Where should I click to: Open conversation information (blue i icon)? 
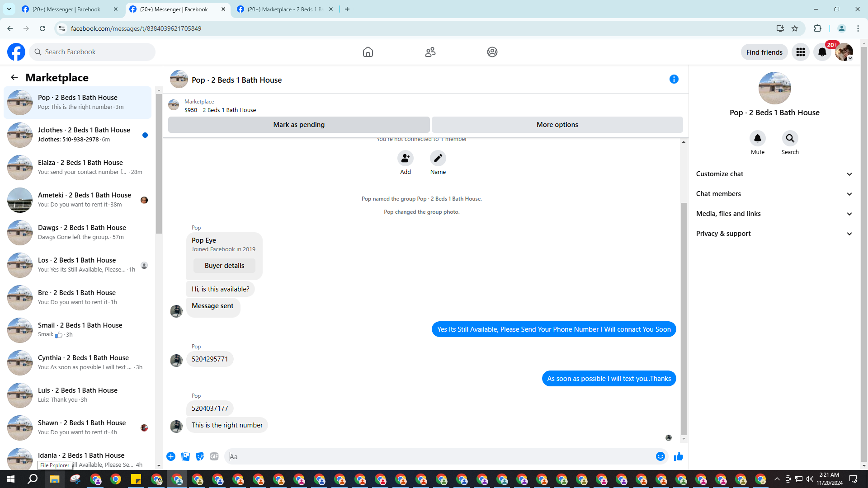click(x=674, y=79)
